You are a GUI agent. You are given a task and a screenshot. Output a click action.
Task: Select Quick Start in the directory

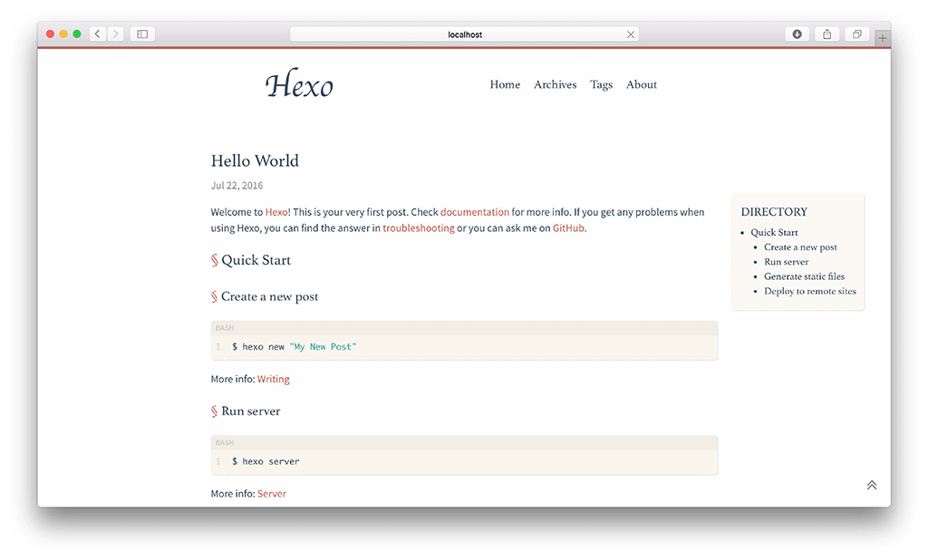774,233
